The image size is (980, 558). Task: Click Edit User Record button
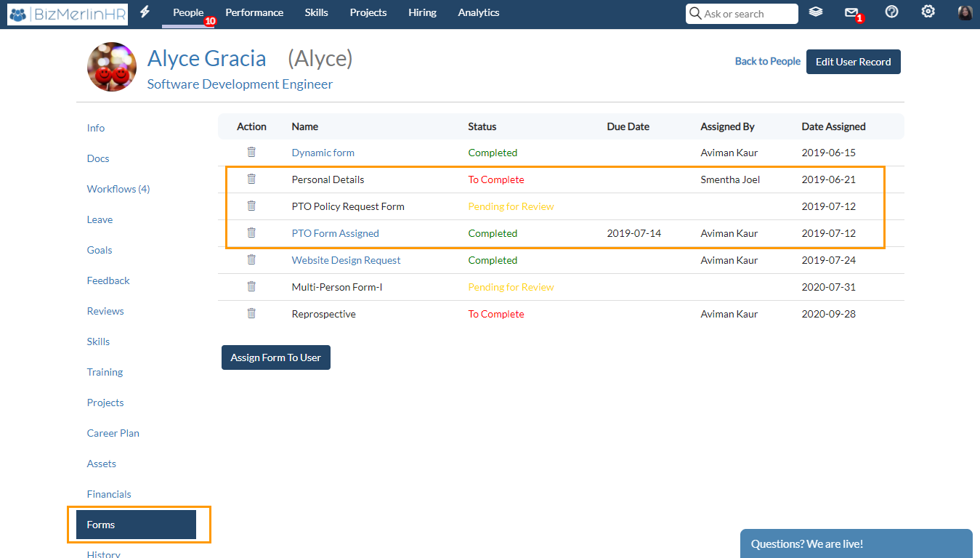854,62
